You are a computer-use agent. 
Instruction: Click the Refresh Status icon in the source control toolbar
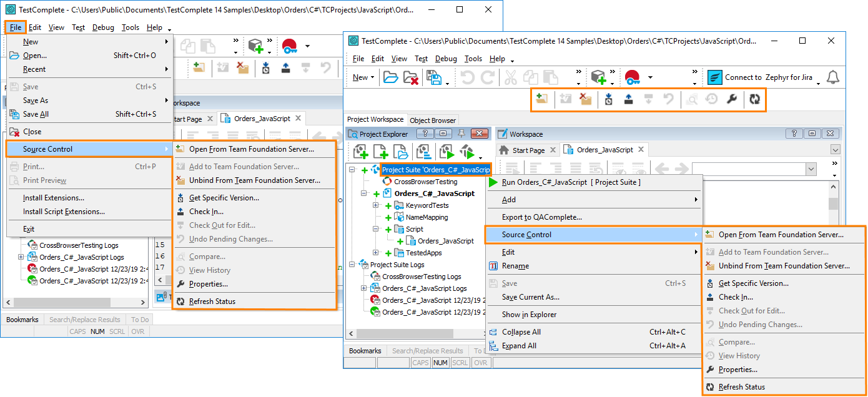[x=755, y=99]
